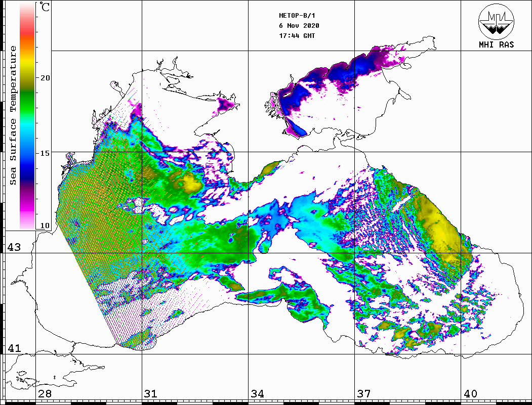Click the 'MHI RAS' label text
Screen dimensions: 532x405
click(x=497, y=44)
